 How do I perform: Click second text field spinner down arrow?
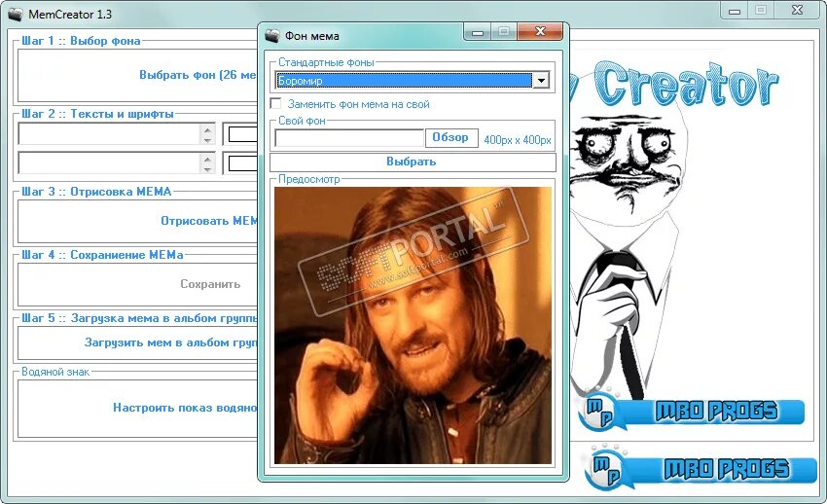208,168
